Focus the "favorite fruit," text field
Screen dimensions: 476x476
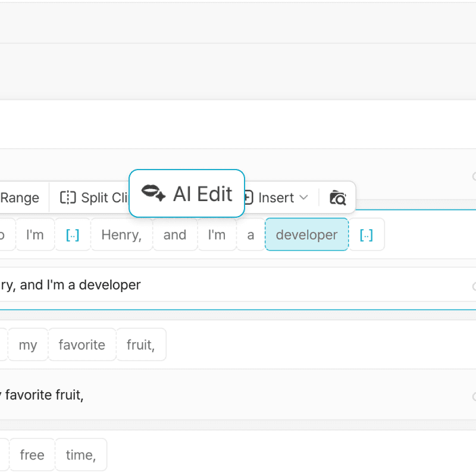pyautogui.click(x=238, y=394)
